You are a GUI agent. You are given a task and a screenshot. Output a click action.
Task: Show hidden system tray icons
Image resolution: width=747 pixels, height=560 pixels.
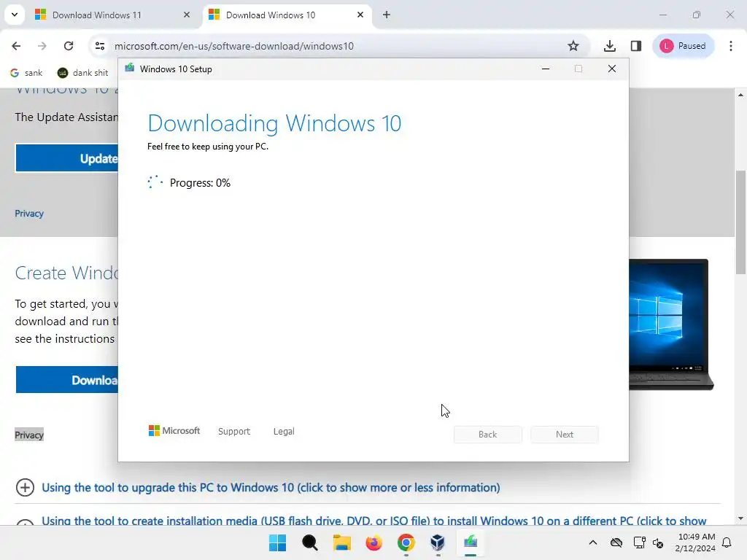coord(592,542)
